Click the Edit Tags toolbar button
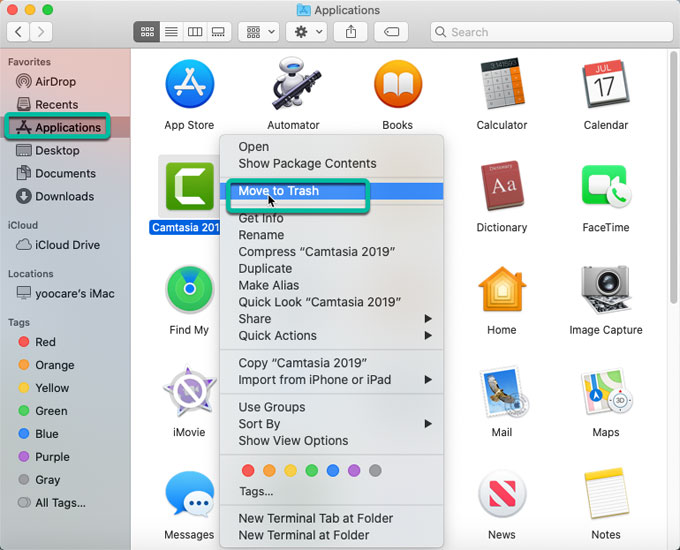Screen dimensions: 680x550 pos(391,32)
